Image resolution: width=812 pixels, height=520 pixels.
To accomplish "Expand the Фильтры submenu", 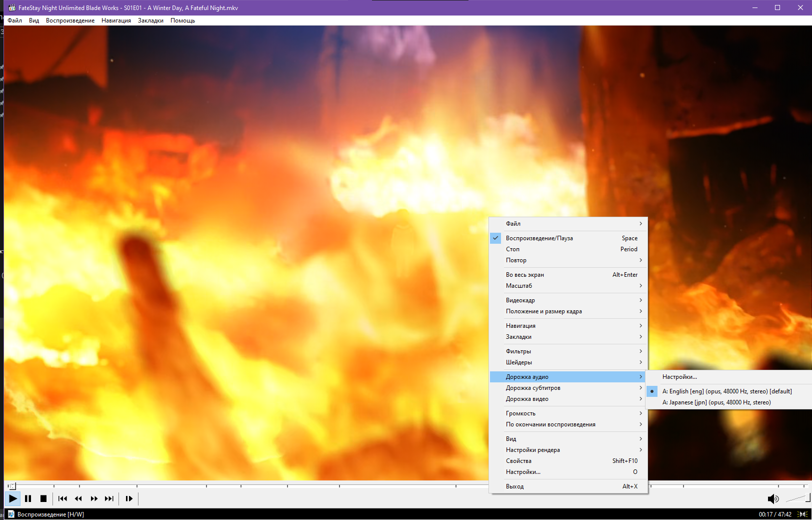I will pos(518,351).
